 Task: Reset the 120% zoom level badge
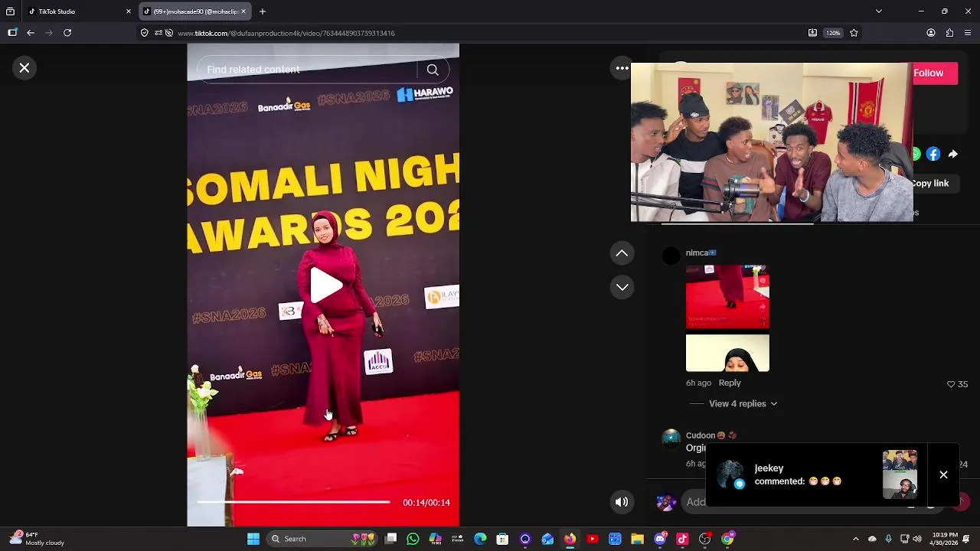click(833, 33)
